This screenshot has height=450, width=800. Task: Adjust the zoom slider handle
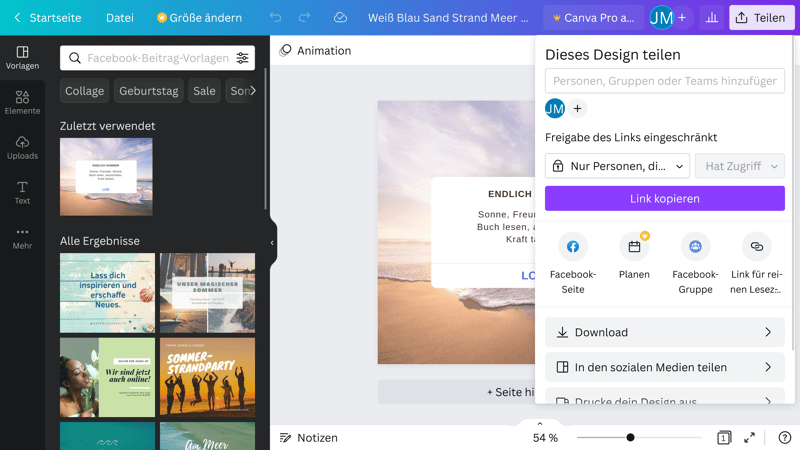click(x=630, y=438)
